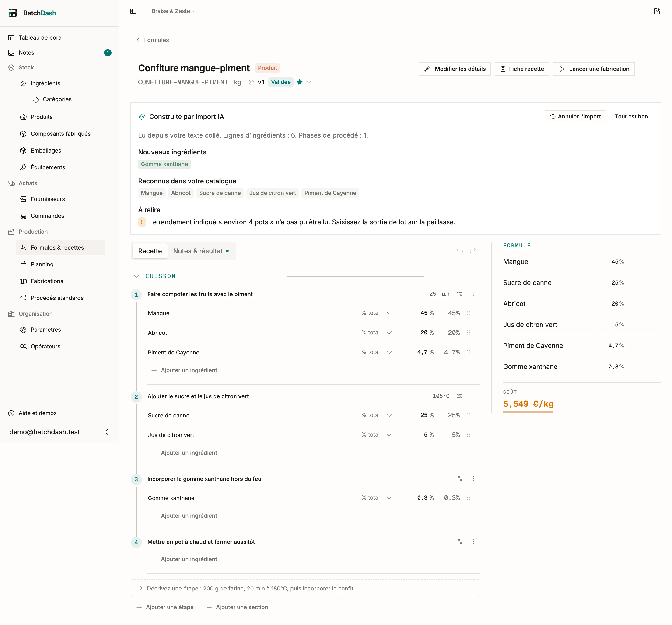Switch to Notes & résultat tab
The image size is (672, 625).
[201, 251]
